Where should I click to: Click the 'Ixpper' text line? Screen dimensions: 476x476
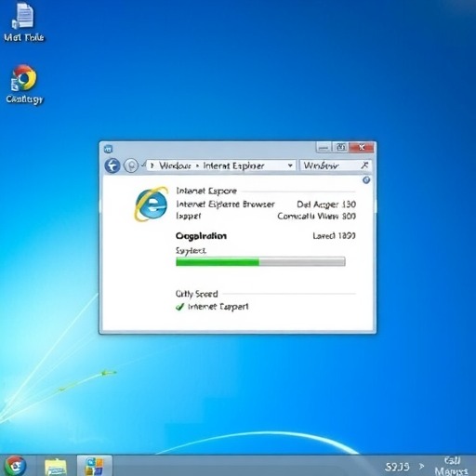coord(189,216)
